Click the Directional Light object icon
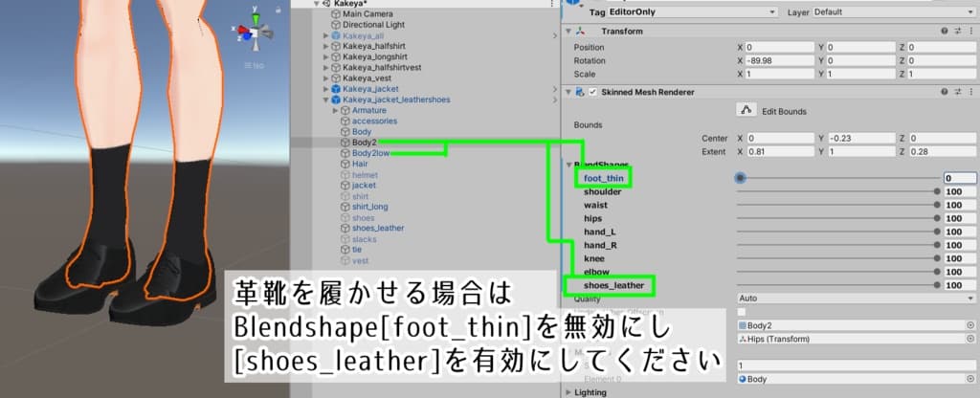 click(336, 25)
